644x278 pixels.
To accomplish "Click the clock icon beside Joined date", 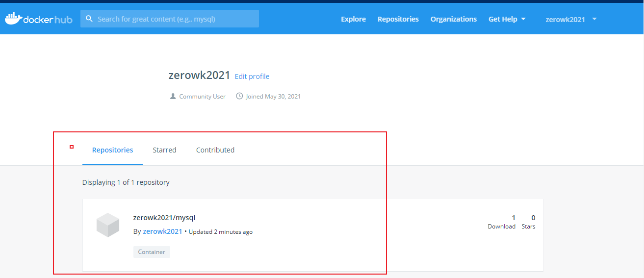I will coord(239,96).
